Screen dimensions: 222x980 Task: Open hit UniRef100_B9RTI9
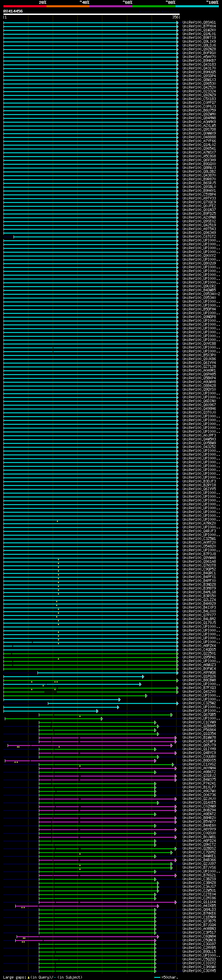[x=199, y=38]
